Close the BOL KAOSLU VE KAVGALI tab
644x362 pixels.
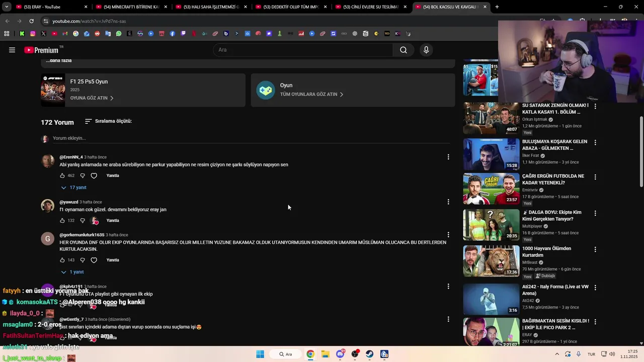click(x=485, y=7)
